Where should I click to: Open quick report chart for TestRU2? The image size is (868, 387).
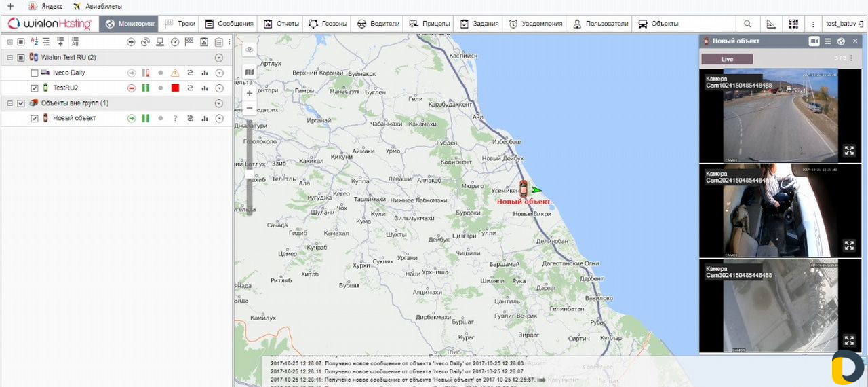tap(204, 88)
